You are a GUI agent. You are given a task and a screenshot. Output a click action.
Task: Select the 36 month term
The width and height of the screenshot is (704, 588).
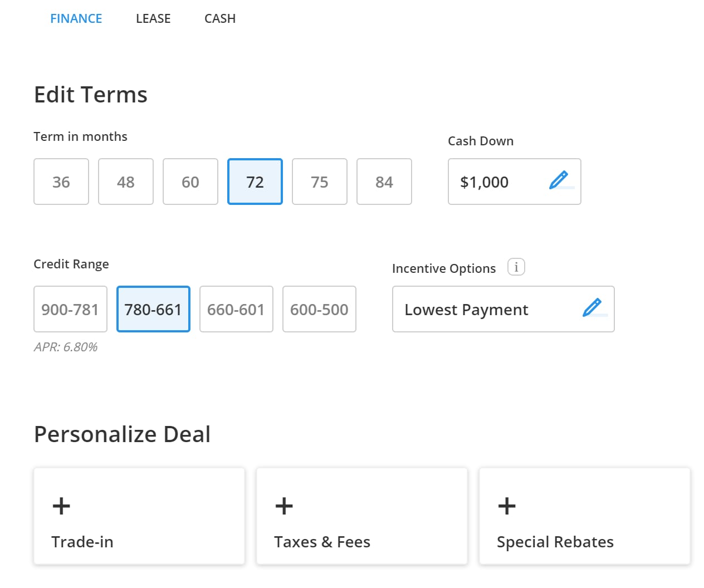(61, 182)
